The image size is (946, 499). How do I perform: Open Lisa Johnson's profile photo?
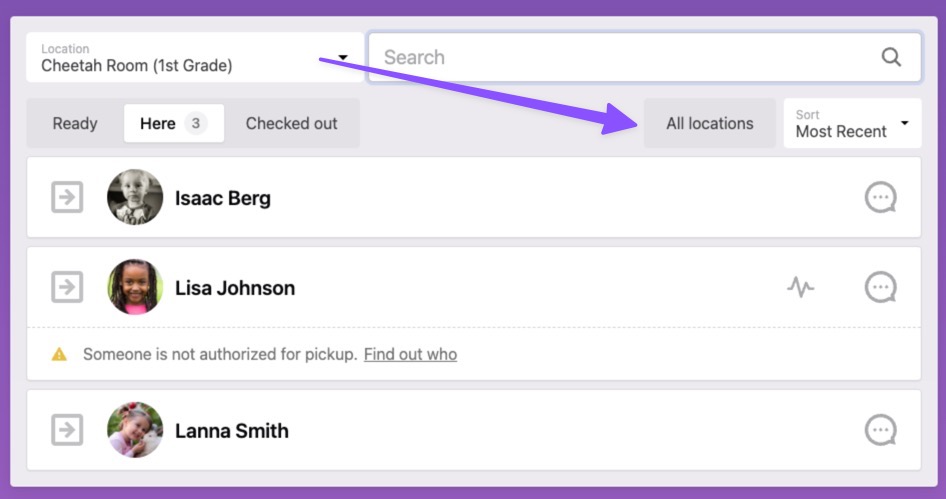tap(135, 287)
